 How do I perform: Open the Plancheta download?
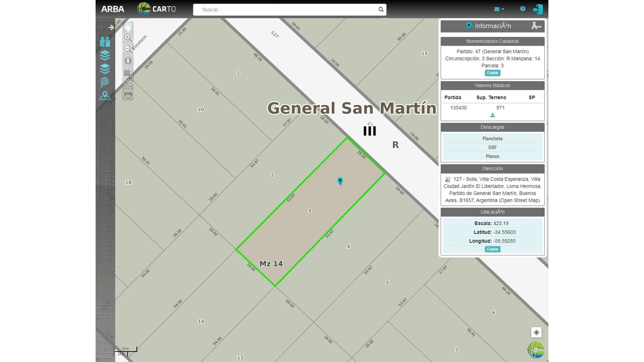(492, 138)
